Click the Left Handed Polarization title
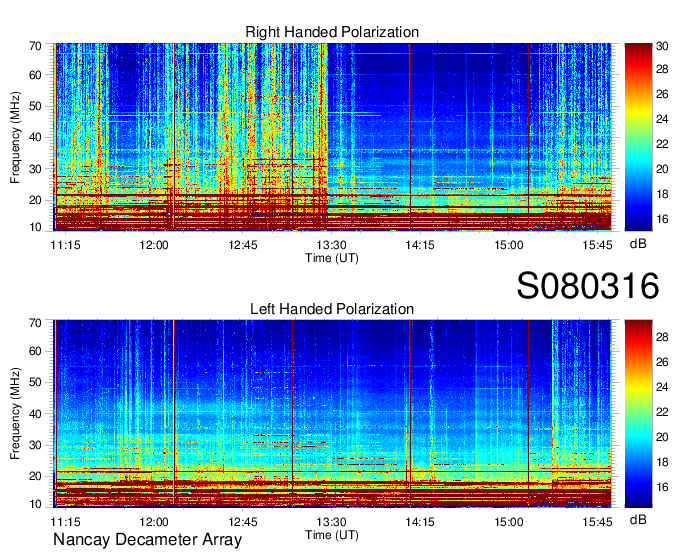 [x=332, y=309]
